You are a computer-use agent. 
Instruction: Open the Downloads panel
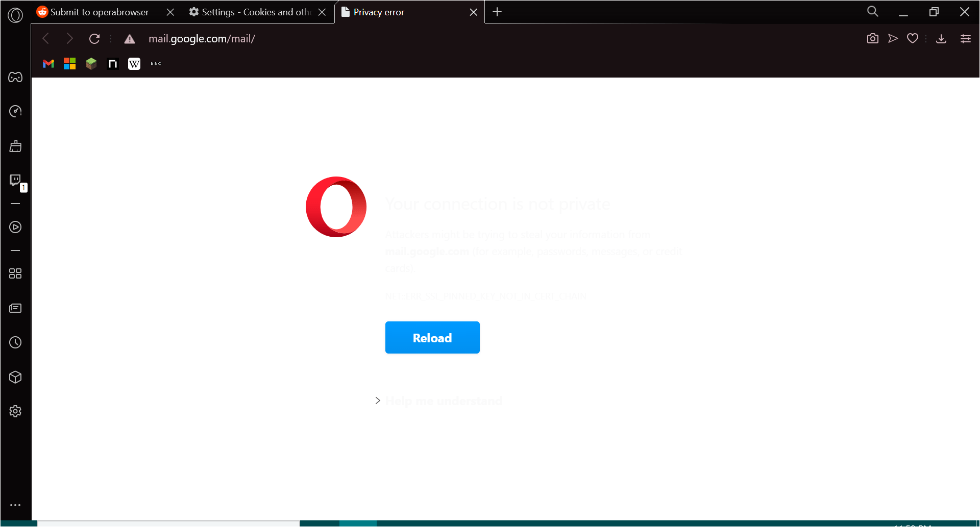941,38
